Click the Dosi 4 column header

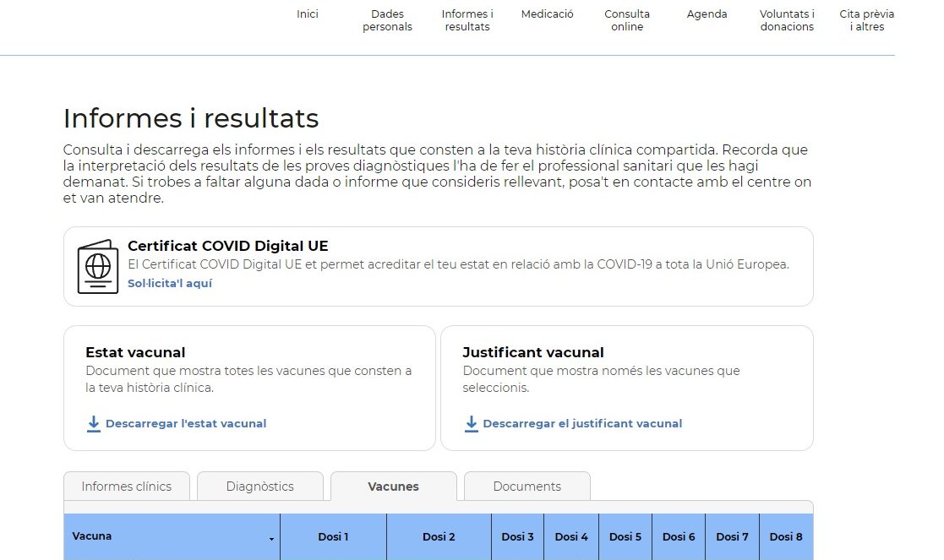(571, 536)
